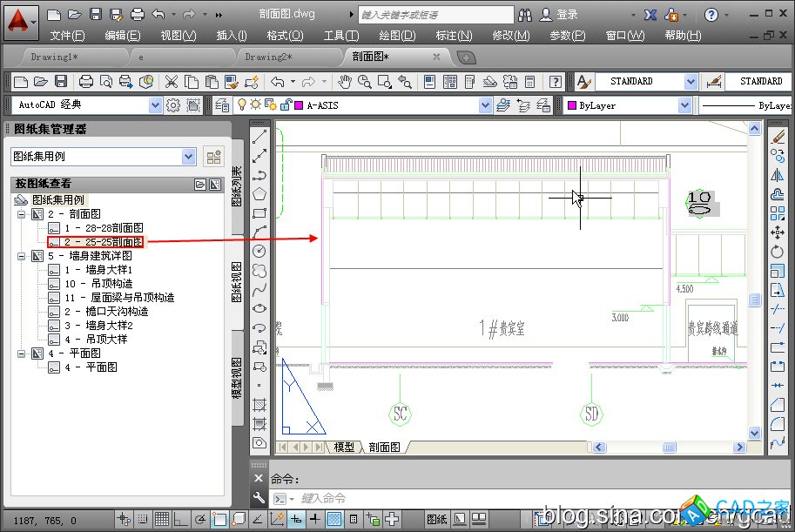The image size is (795, 532).
Task: Open the A-ASIS layer dropdown
Action: 485,105
